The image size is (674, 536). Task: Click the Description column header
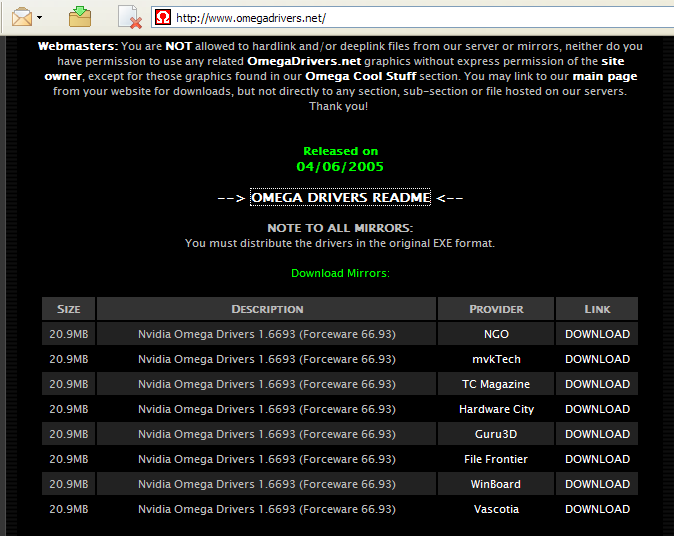pos(267,309)
